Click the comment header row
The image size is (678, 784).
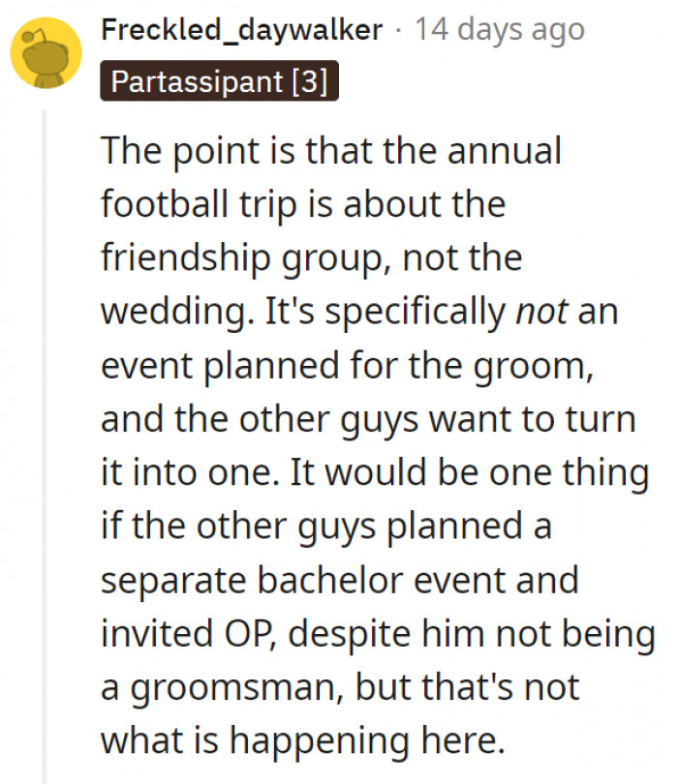click(291, 29)
